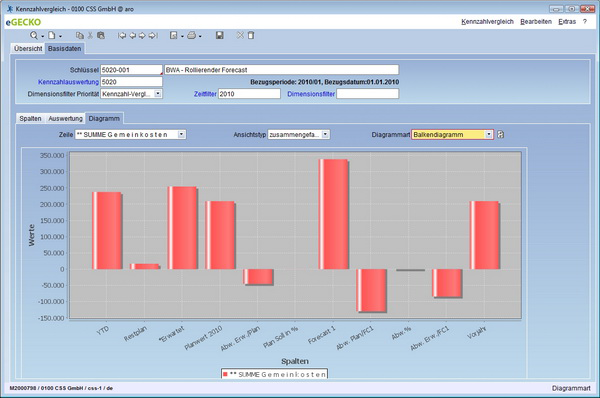Follow the Kennzahlauswertung link label
600x398 pixels.
pyautogui.click(x=68, y=82)
